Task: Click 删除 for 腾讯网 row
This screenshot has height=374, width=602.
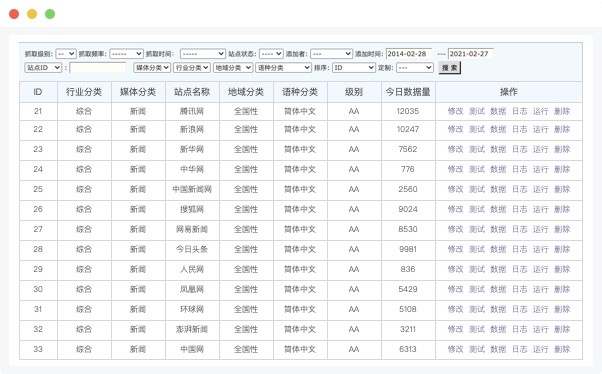Action: (x=562, y=111)
